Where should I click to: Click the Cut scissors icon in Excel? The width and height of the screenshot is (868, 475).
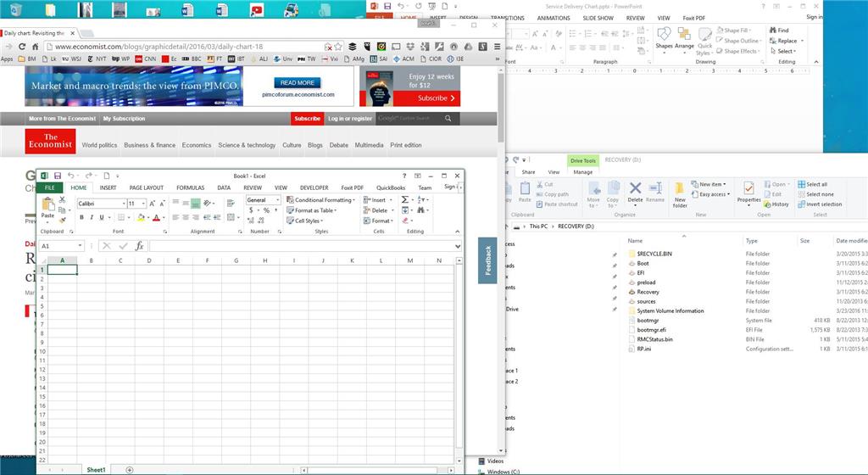click(x=62, y=200)
